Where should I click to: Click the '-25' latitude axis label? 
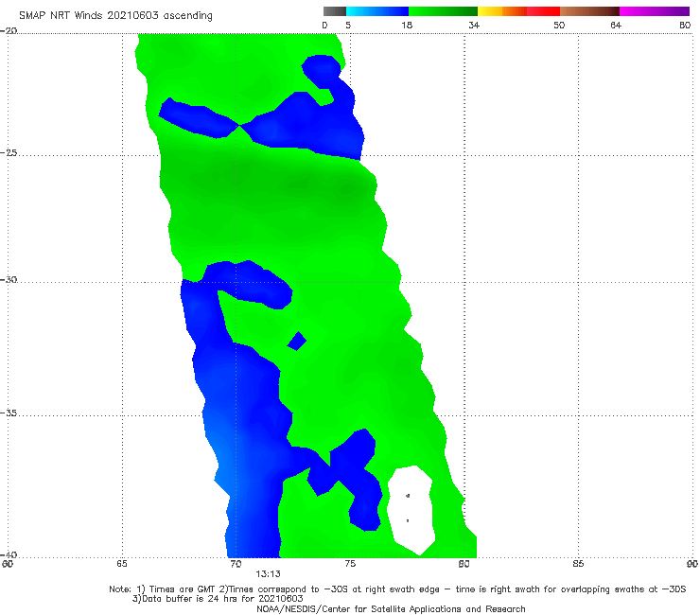9,152
